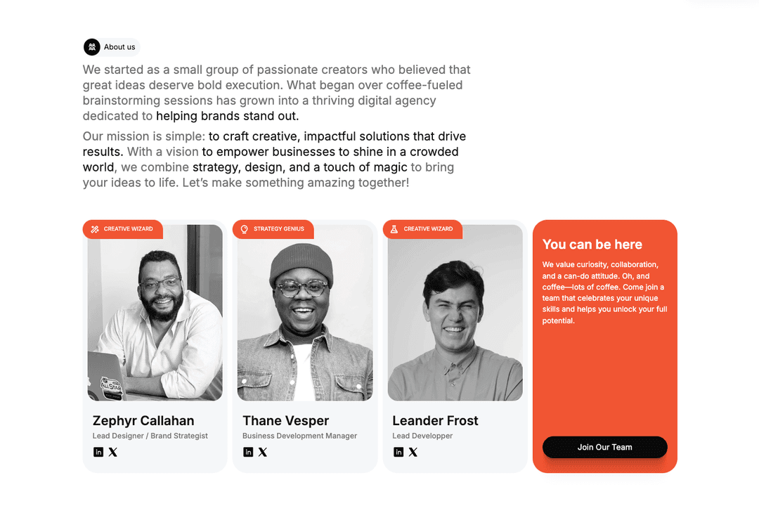Open Zephyr Callahan's X profile
Viewport: 759px width, 532px height.
click(113, 452)
